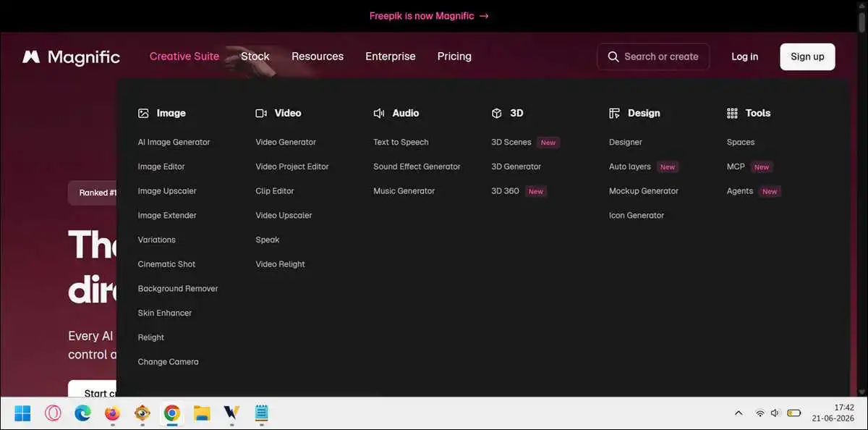This screenshot has width=868, height=430.
Task: Open Video Project Editor
Action: 292,166
